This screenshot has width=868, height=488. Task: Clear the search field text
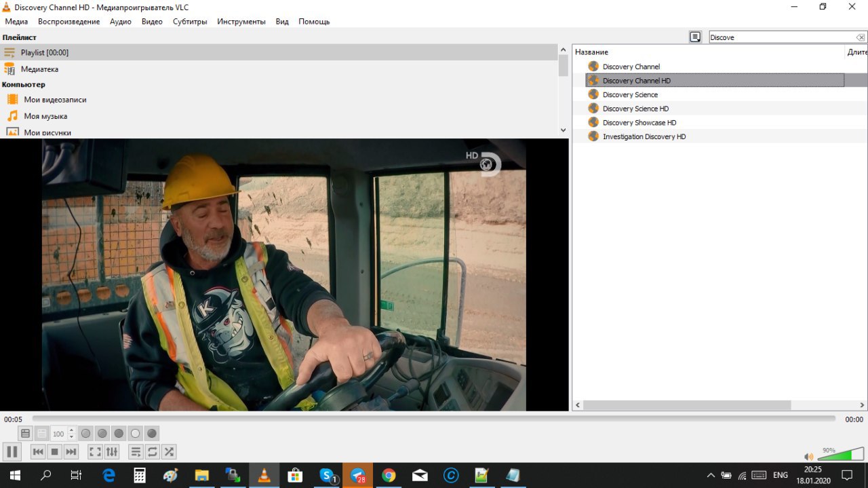tap(861, 37)
